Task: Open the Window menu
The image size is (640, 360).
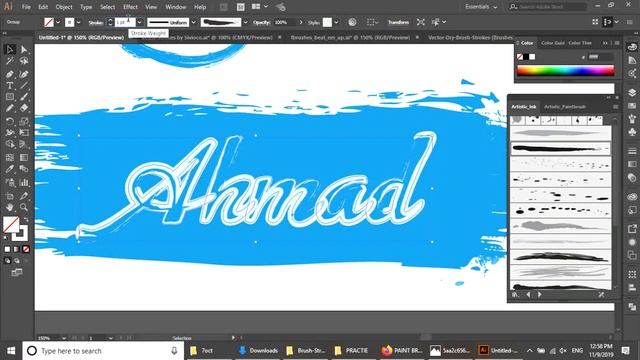Action: (176, 7)
